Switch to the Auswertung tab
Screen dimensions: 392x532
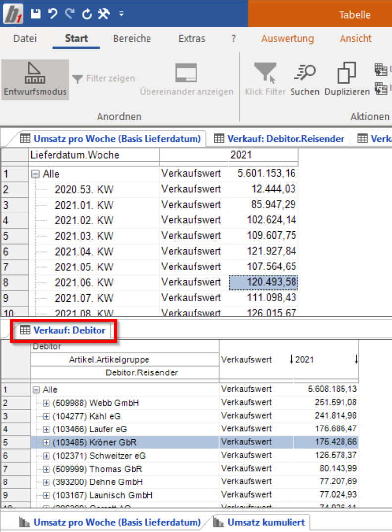(x=288, y=38)
